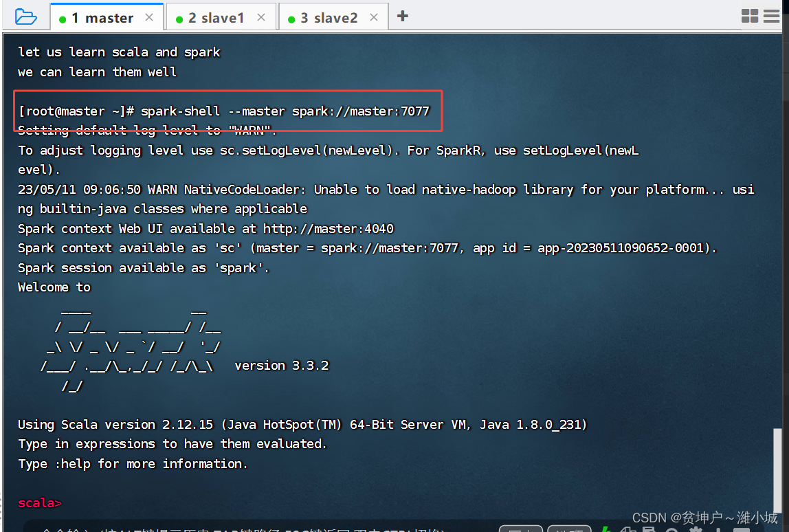Close the master tab with its X
The image size is (789, 532).
(x=149, y=18)
